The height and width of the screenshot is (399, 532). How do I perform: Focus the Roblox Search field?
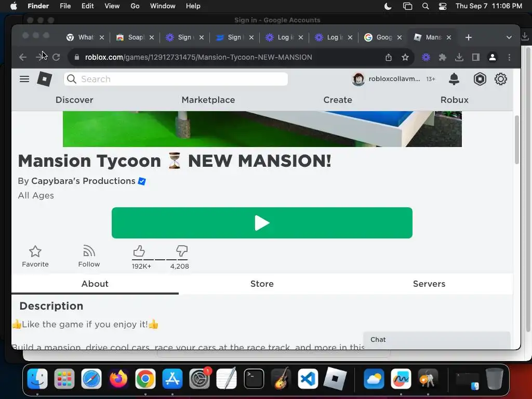point(176,79)
